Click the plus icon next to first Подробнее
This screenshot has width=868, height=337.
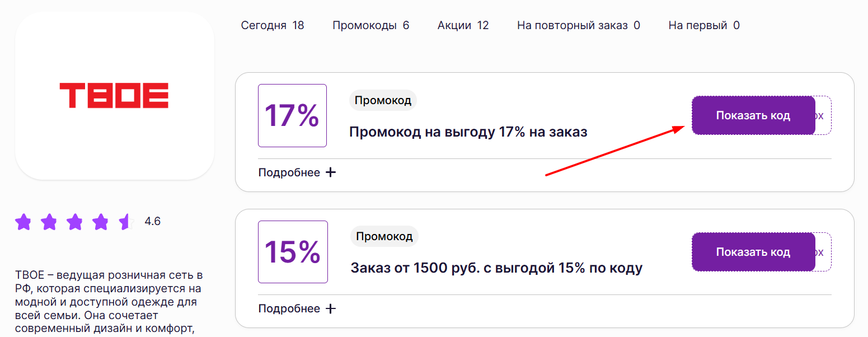click(331, 172)
